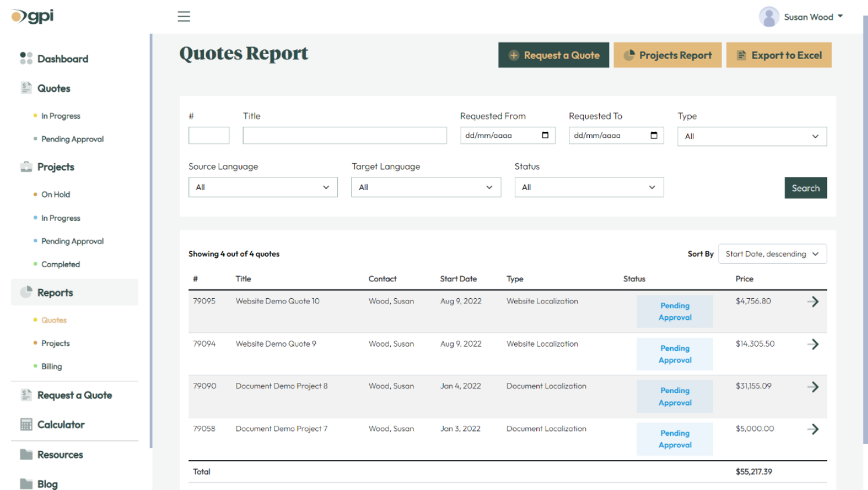The width and height of the screenshot is (868, 490).
Task: Select the Quotes icon in the sidebar
Action: coord(25,88)
